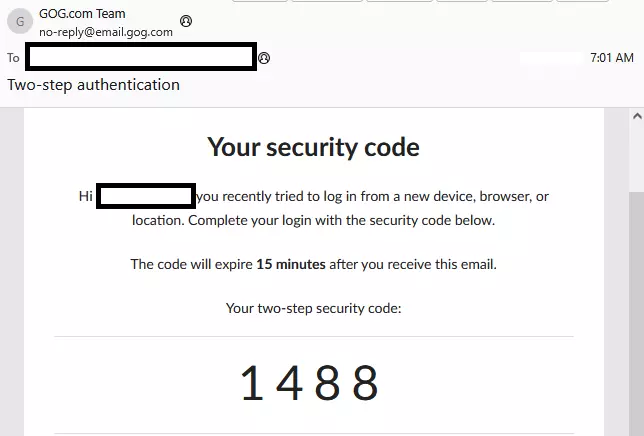Viewport: 644px width, 436px height.
Task: Select the sender name GOG.com Team
Action: 82,14
